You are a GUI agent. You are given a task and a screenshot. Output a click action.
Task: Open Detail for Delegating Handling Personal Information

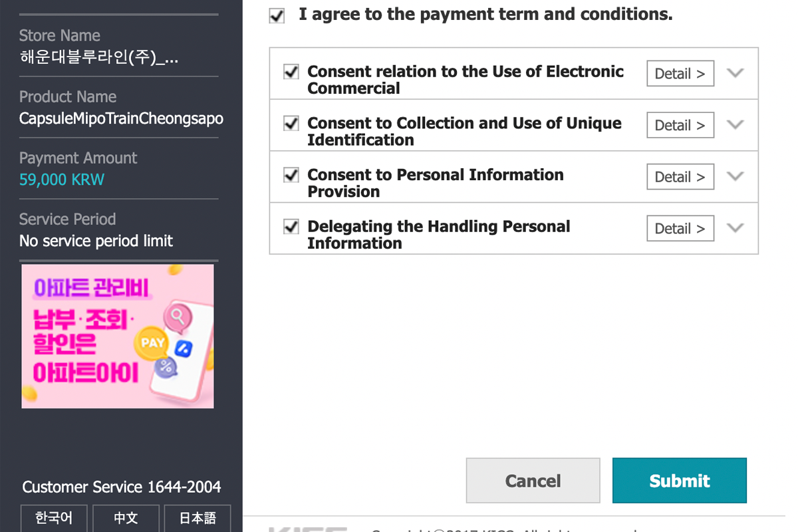tap(680, 229)
